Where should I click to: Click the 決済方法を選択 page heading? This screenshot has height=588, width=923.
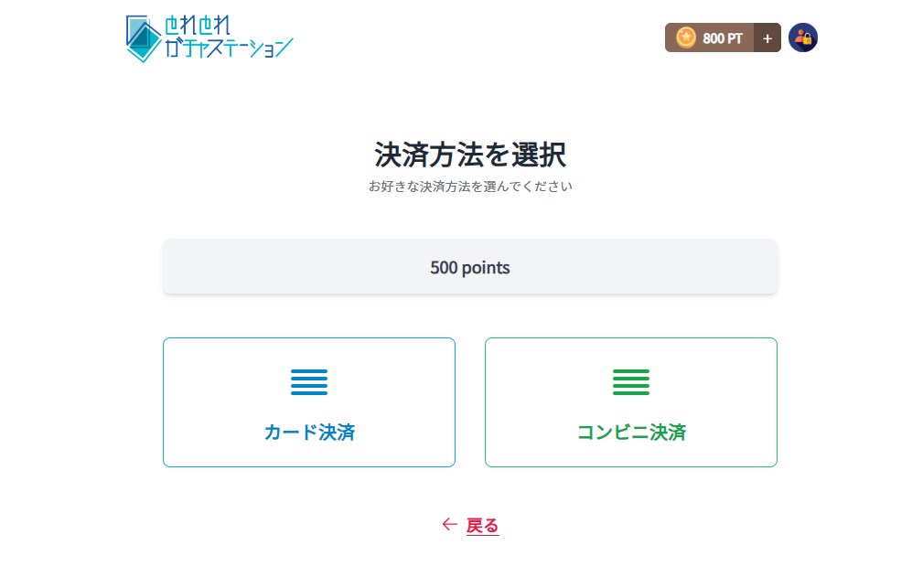tap(470, 155)
